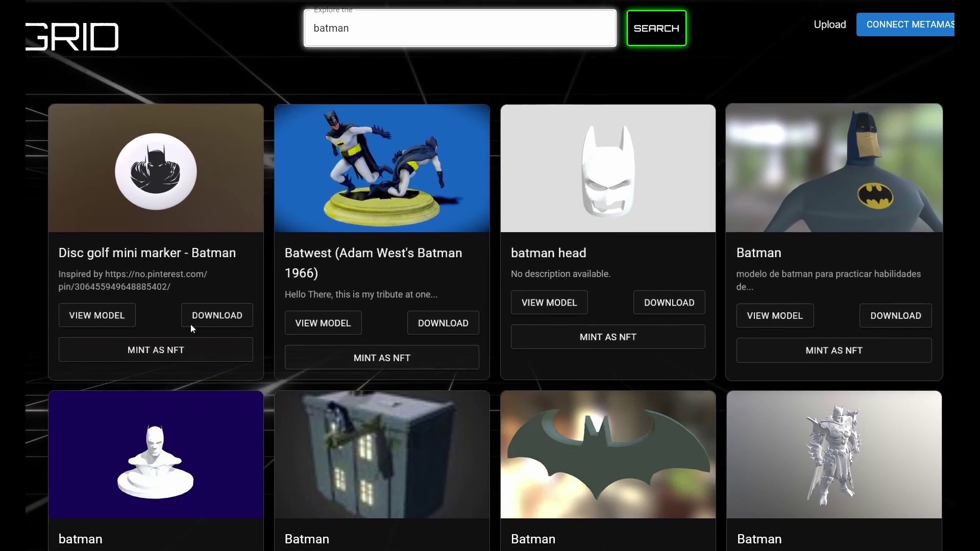Click 'Hello There, this is my tribute' text

pyautogui.click(x=361, y=294)
